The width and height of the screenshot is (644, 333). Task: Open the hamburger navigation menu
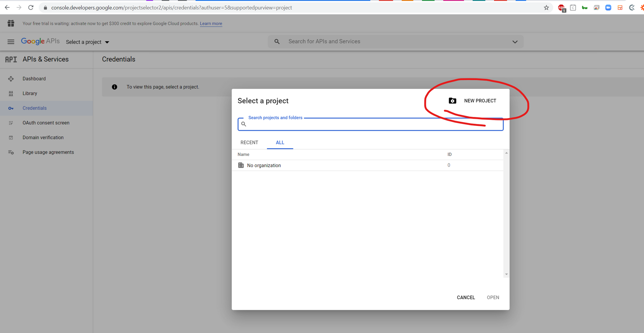pos(11,42)
